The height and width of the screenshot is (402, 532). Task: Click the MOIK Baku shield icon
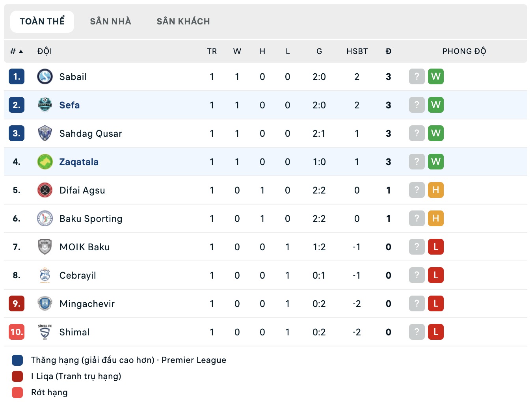(x=45, y=247)
